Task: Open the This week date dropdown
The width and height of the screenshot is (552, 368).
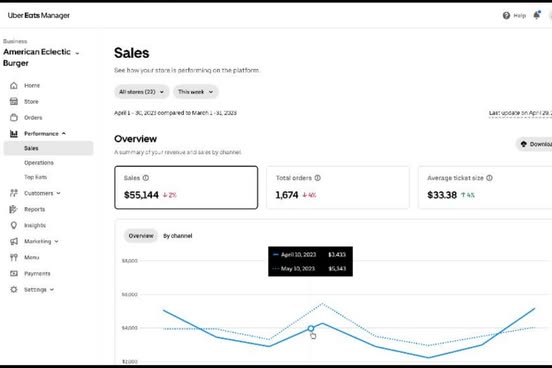Action: click(x=195, y=92)
